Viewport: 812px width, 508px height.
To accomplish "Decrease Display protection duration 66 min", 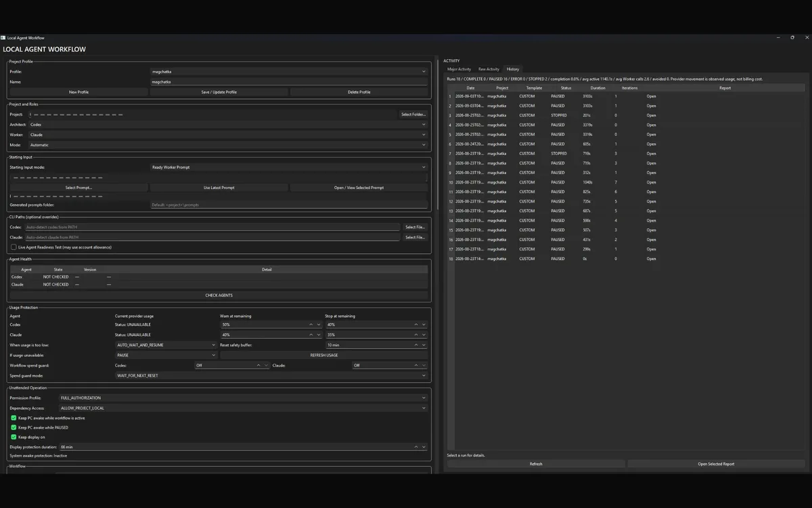I will pos(424,447).
